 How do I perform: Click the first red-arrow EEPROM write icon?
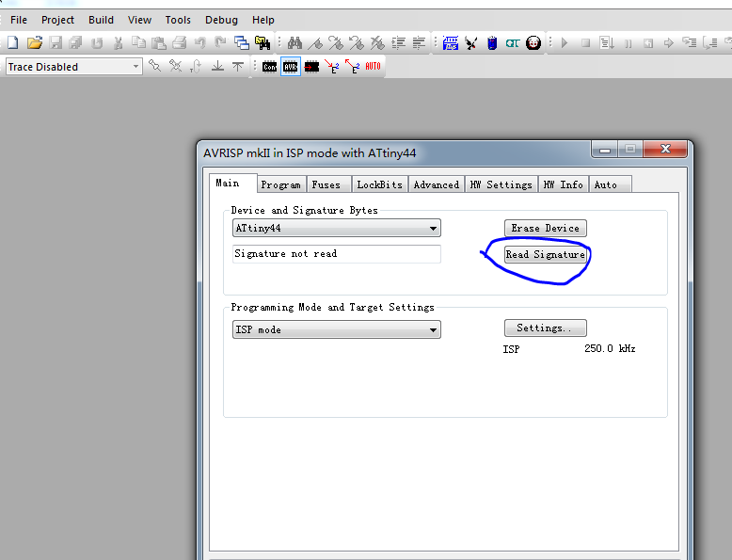332,66
